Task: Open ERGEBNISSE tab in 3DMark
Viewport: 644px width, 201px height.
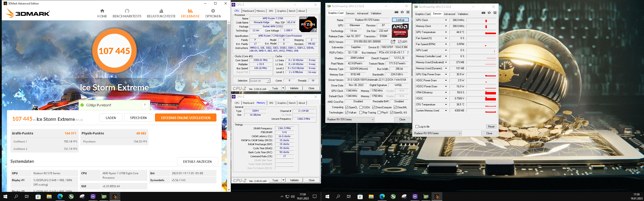Action: [190, 13]
